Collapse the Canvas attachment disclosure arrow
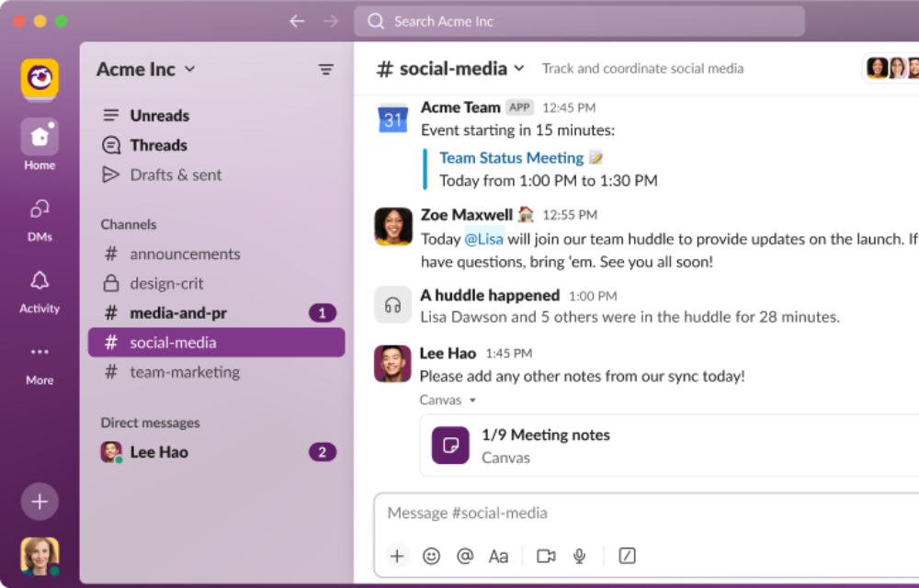 [x=472, y=401]
